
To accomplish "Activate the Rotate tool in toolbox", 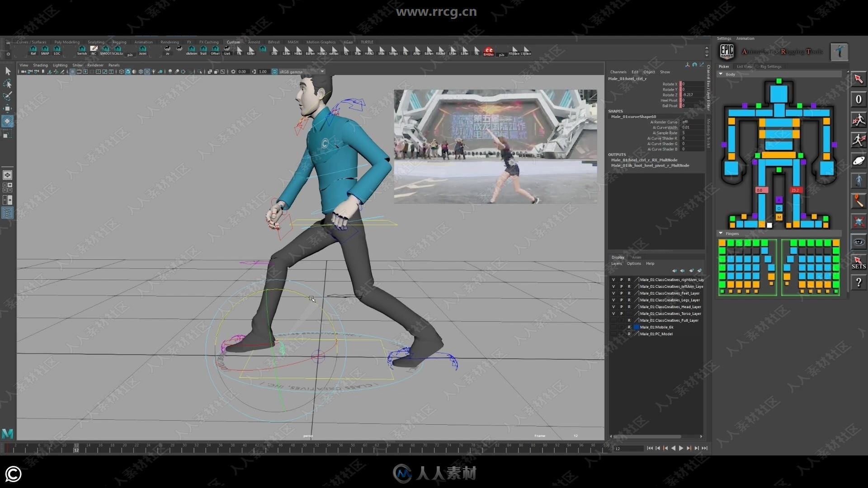I will [x=8, y=121].
